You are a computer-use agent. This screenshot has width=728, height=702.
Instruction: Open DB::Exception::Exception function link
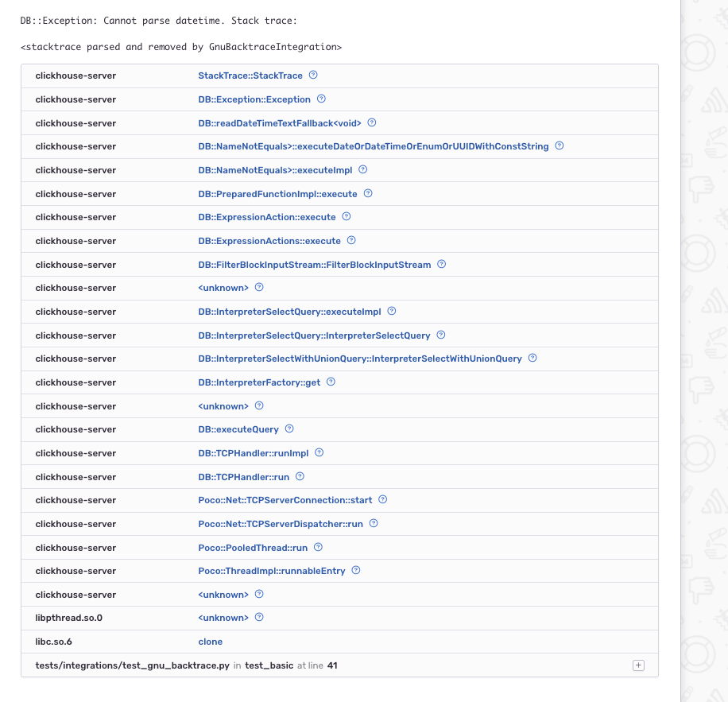pyautogui.click(x=254, y=99)
